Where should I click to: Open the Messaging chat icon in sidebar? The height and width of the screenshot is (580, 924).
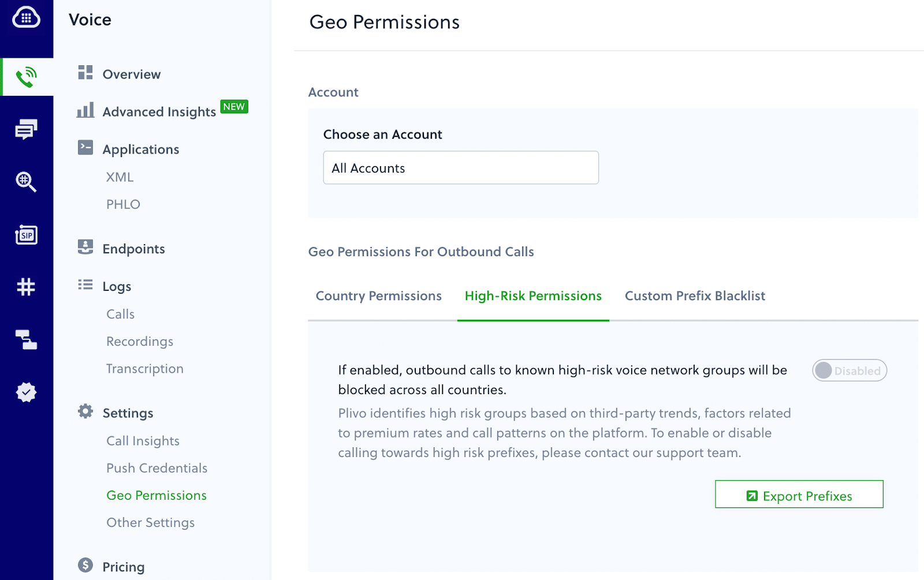pos(27,129)
